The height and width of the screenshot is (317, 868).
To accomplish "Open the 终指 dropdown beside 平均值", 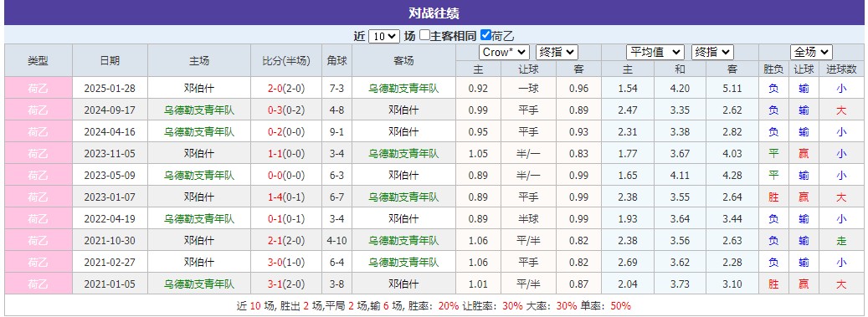I will pos(712,52).
